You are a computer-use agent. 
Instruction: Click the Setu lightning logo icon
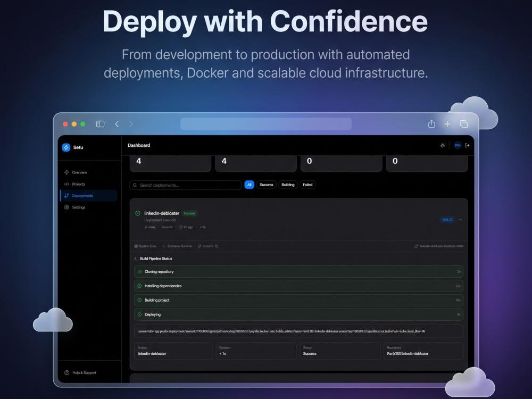pos(66,147)
